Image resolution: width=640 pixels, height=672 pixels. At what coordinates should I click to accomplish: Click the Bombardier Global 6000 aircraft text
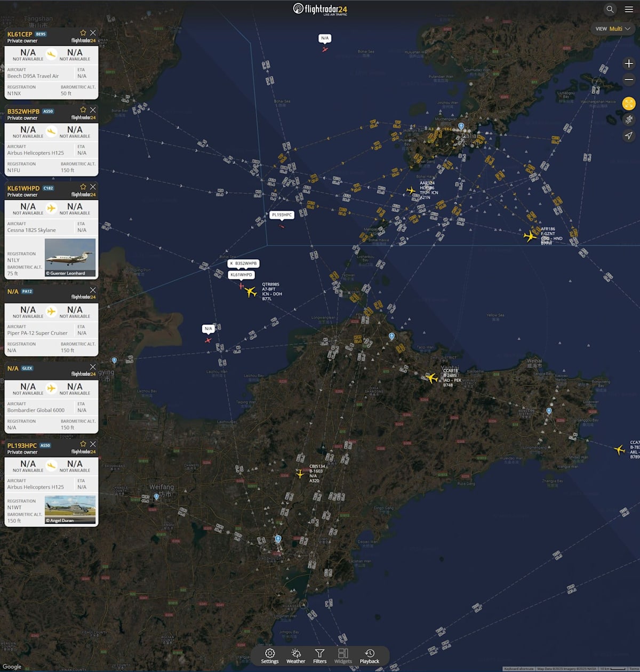(x=36, y=410)
